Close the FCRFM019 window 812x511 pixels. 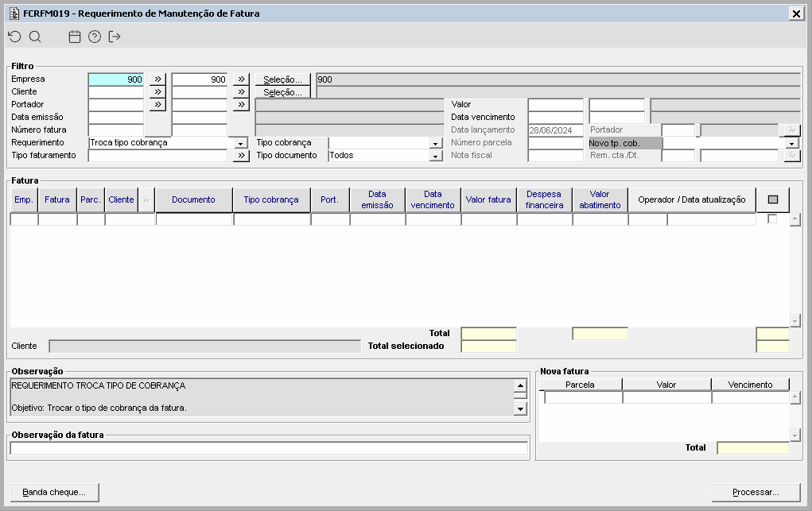[796, 14]
